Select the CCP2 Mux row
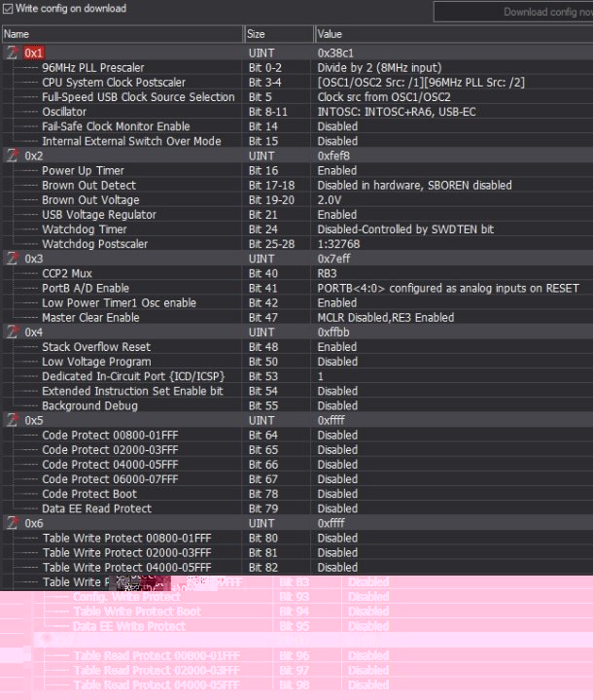The height and width of the screenshot is (700, 593). coord(297,273)
